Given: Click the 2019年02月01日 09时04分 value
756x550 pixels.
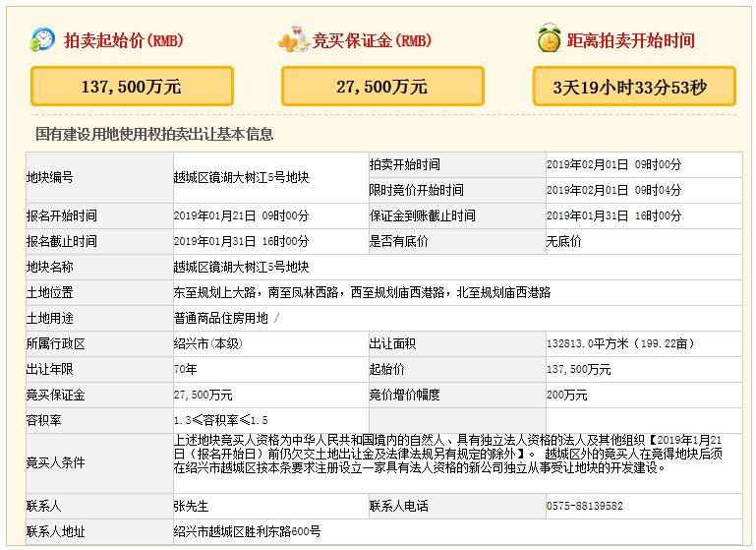Looking at the screenshot, I should [613, 190].
